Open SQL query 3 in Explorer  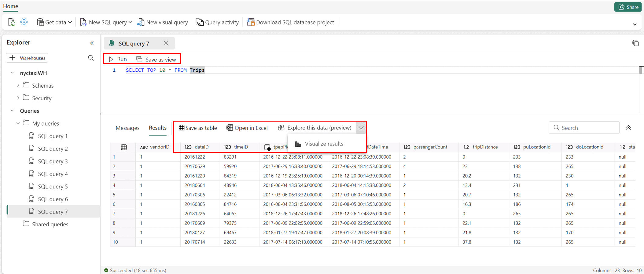(x=53, y=161)
